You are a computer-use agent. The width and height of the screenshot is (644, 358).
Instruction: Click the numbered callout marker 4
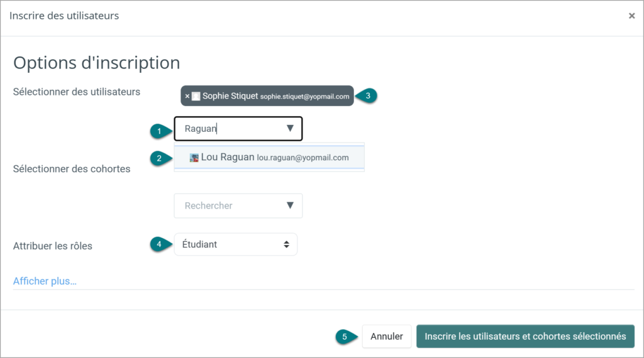[160, 244]
